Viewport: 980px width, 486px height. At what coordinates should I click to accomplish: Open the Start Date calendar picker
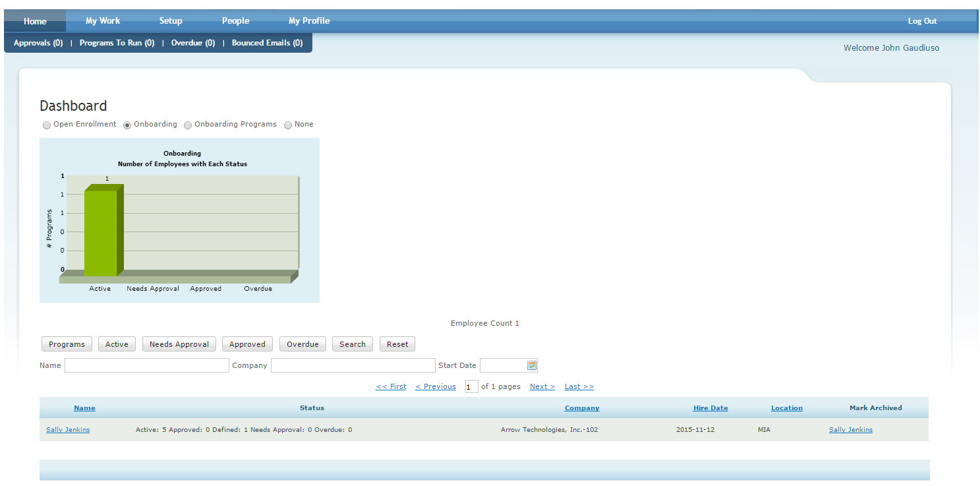coord(533,365)
